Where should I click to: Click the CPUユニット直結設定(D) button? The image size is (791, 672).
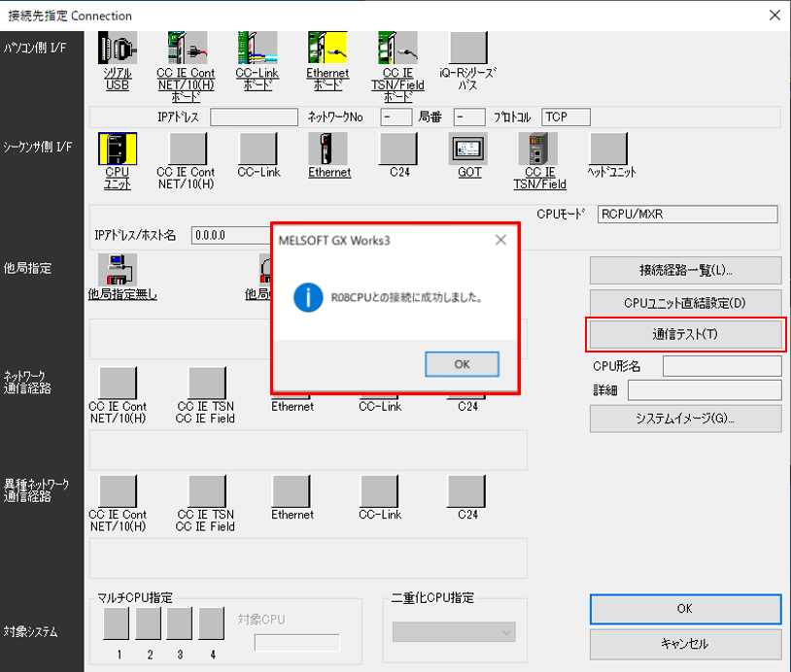685,303
